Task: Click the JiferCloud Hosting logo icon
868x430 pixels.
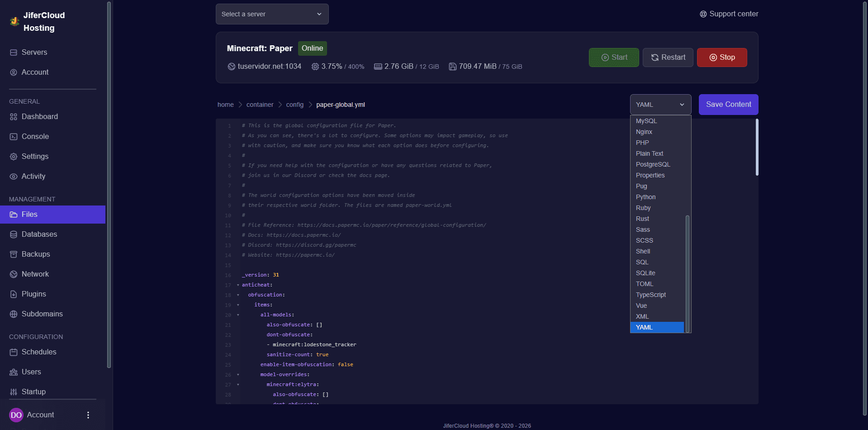Action: click(x=14, y=21)
